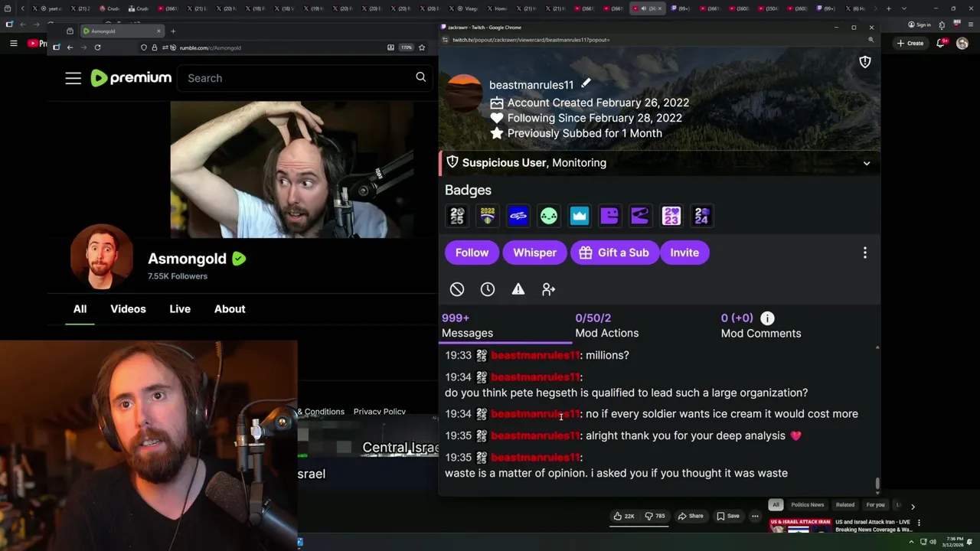Select the For you chip
Screen dimensions: 980x551
(875, 505)
